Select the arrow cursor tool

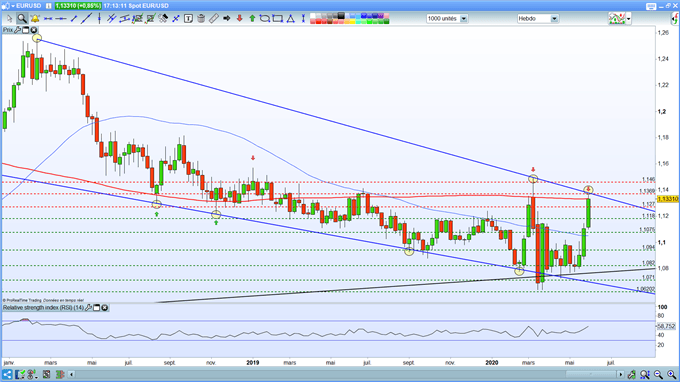pyautogui.click(x=10, y=19)
